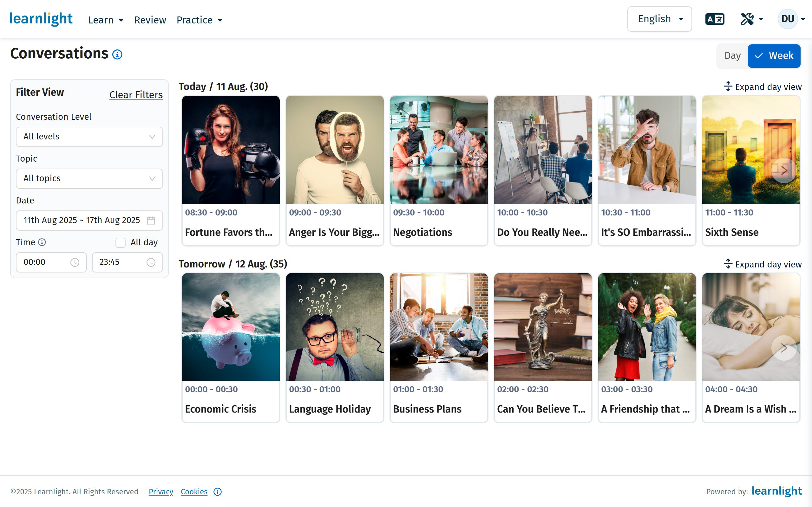This screenshot has width=812, height=507.
Task: Go to the Review page
Action: (x=150, y=20)
